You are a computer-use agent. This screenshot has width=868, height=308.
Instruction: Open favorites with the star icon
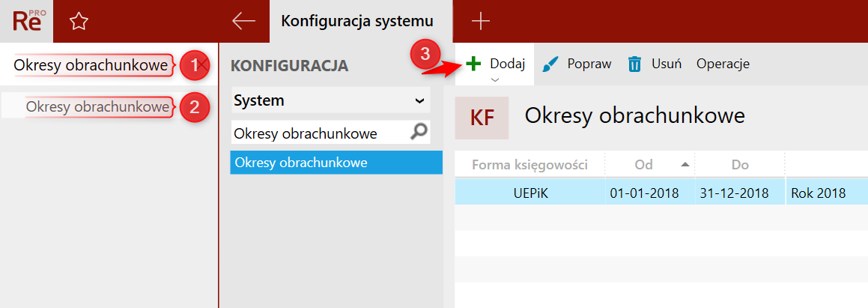(79, 22)
